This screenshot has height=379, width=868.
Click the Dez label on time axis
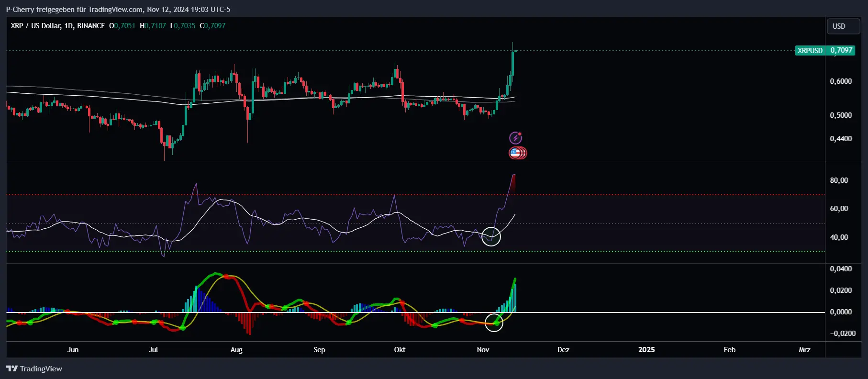tap(563, 349)
